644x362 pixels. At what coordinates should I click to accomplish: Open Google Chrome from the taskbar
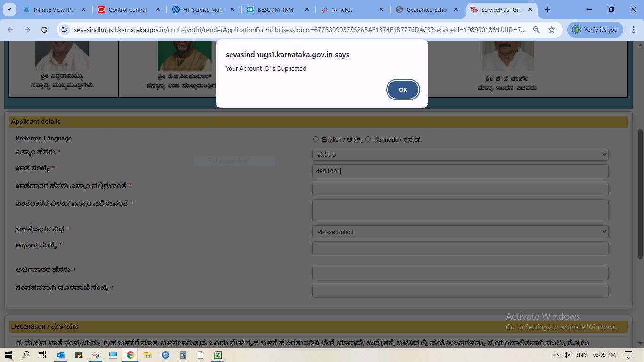(131, 355)
